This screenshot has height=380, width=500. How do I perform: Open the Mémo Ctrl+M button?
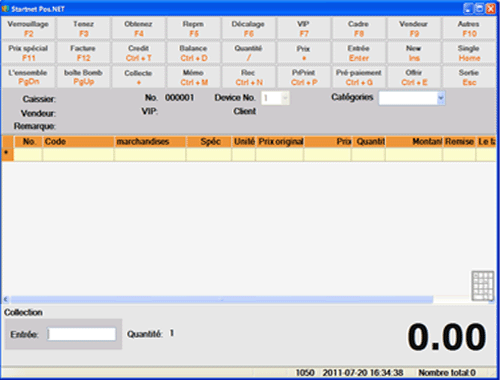tap(193, 77)
